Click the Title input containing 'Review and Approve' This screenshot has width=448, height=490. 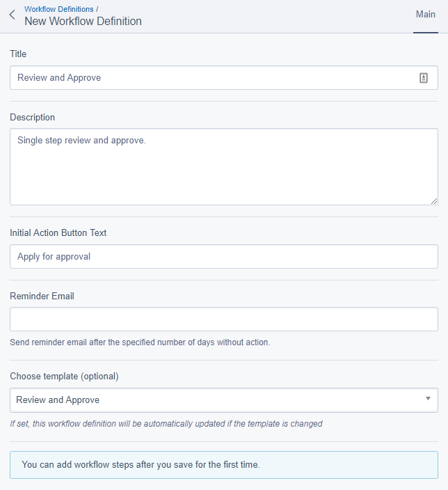[x=209, y=78]
